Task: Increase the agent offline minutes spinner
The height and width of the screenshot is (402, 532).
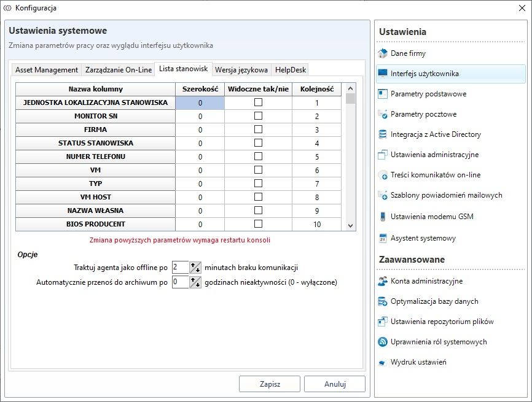Action: click(194, 265)
